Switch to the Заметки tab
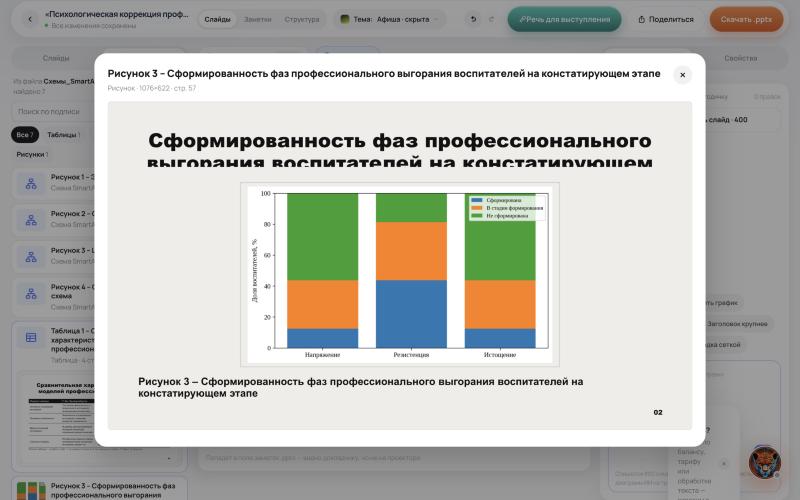Image resolution: width=800 pixels, height=500 pixels. point(258,19)
